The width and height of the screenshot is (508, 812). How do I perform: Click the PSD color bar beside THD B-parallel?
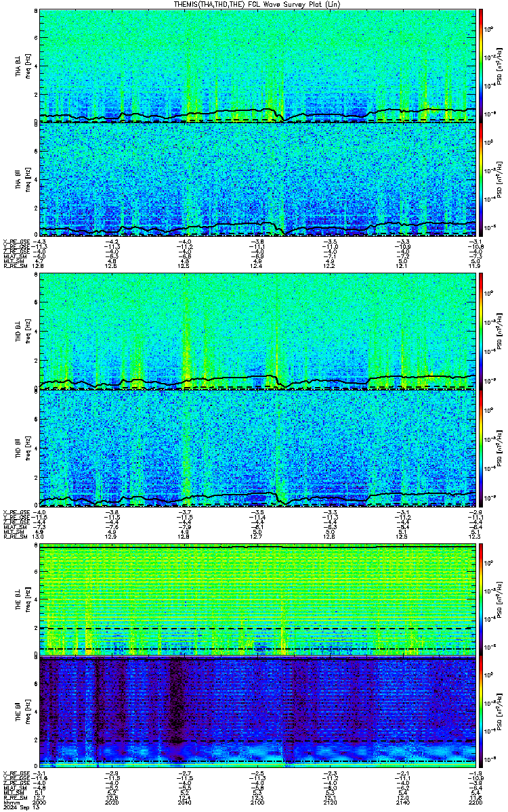pos(481,447)
